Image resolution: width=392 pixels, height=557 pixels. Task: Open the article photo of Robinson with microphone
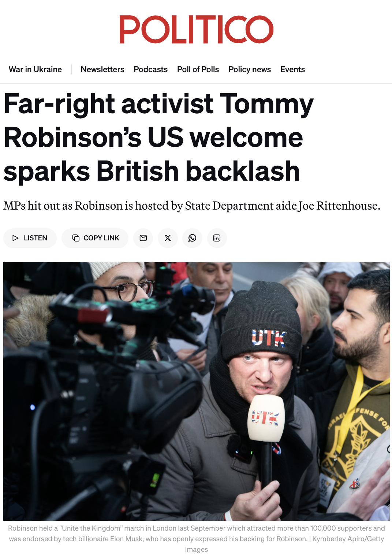tap(196, 391)
